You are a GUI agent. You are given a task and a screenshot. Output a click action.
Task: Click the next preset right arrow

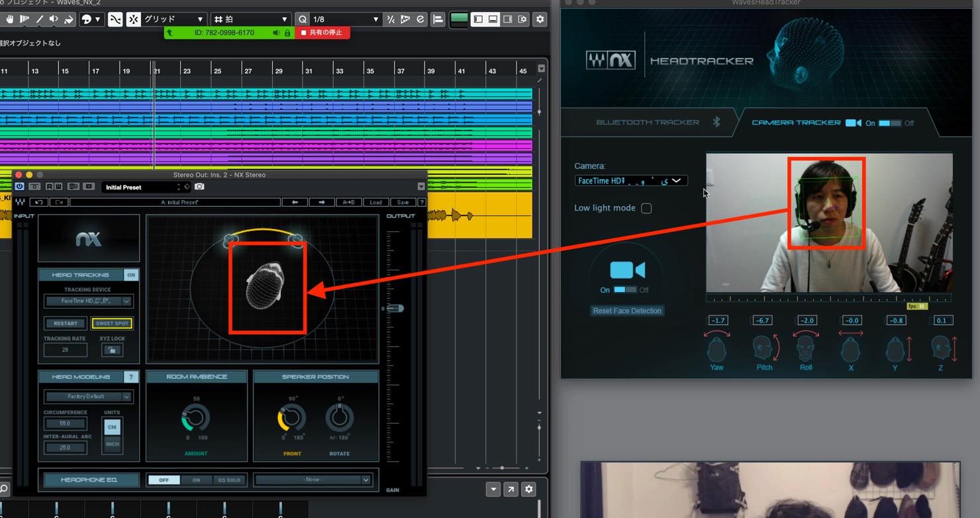pyautogui.click(x=322, y=202)
